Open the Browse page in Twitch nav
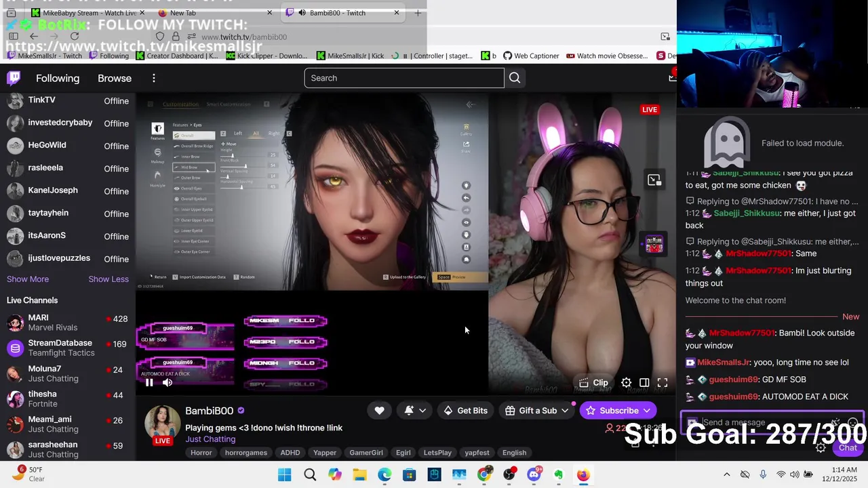Screen dimensions: 868x488 point(115,78)
